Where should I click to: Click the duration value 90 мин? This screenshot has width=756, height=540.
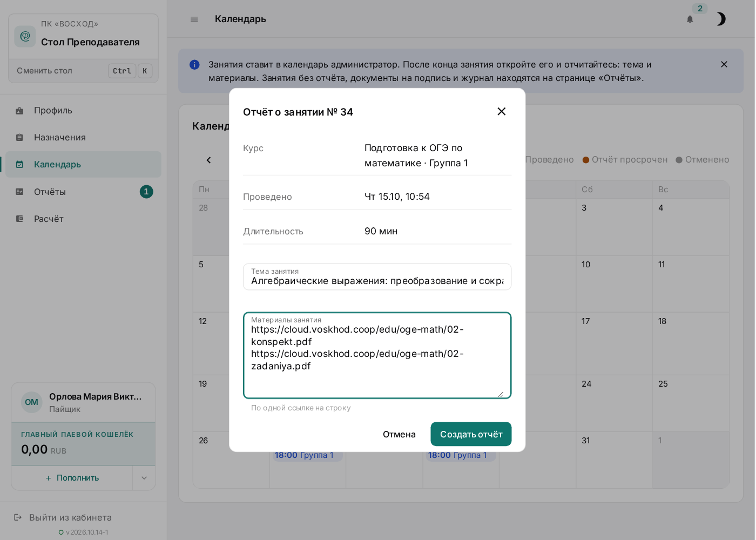click(x=381, y=231)
